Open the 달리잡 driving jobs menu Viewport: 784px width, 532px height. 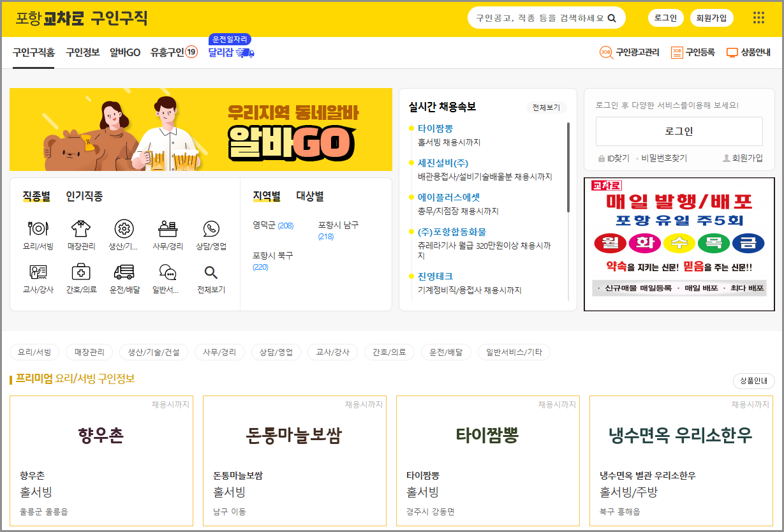tap(221, 52)
